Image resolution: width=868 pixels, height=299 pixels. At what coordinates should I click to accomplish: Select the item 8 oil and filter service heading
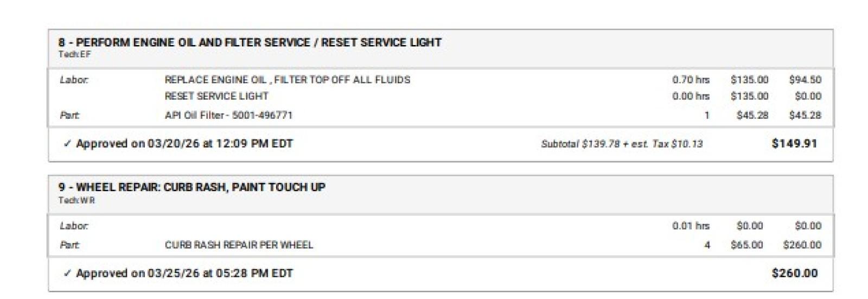250,42
